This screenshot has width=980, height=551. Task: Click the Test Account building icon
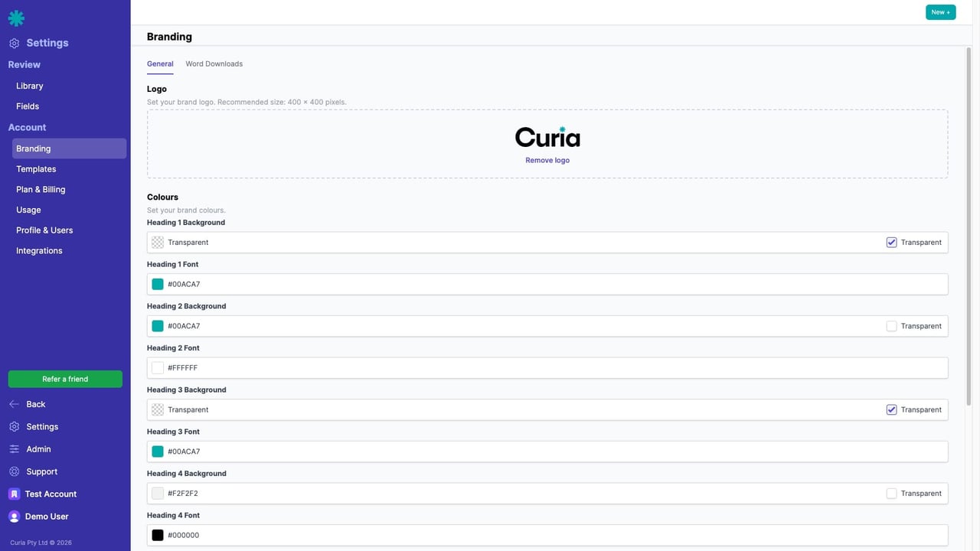(x=14, y=494)
